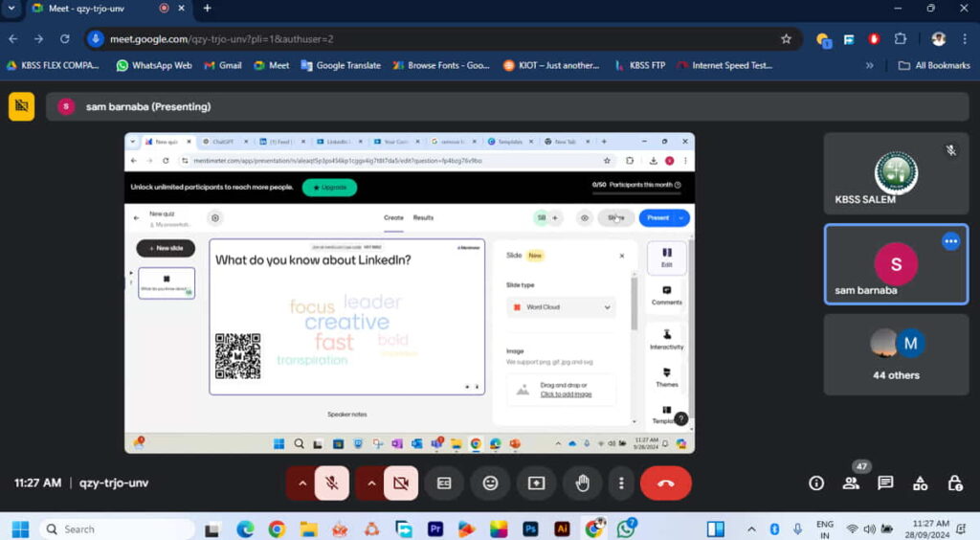Viewport: 980px width, 540px height.
Task: Open the Gmail bookmark
Action: (223, 65)
